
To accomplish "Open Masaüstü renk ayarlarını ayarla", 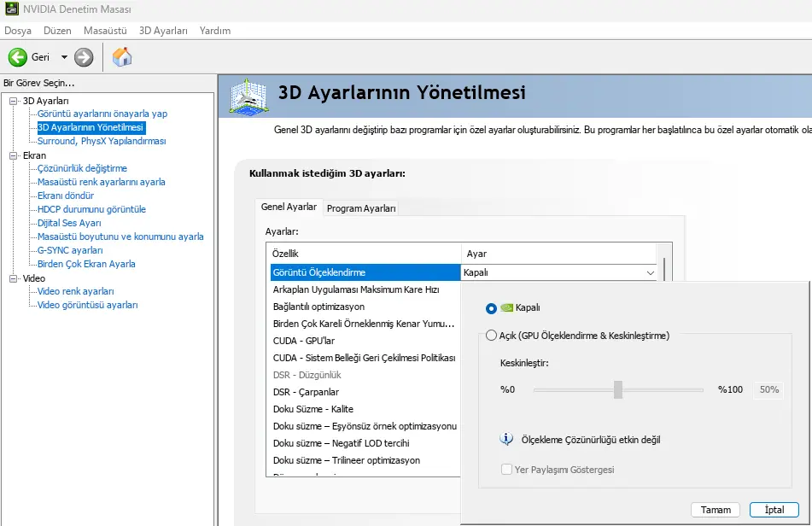I will click(x=101, y=182).
